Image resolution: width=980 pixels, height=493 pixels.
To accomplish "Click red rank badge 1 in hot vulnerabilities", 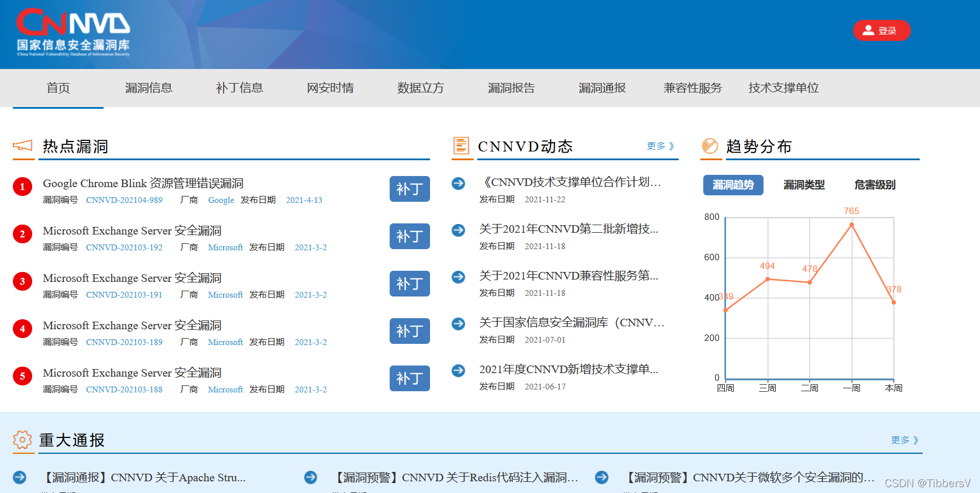I will tap(22, 187).
